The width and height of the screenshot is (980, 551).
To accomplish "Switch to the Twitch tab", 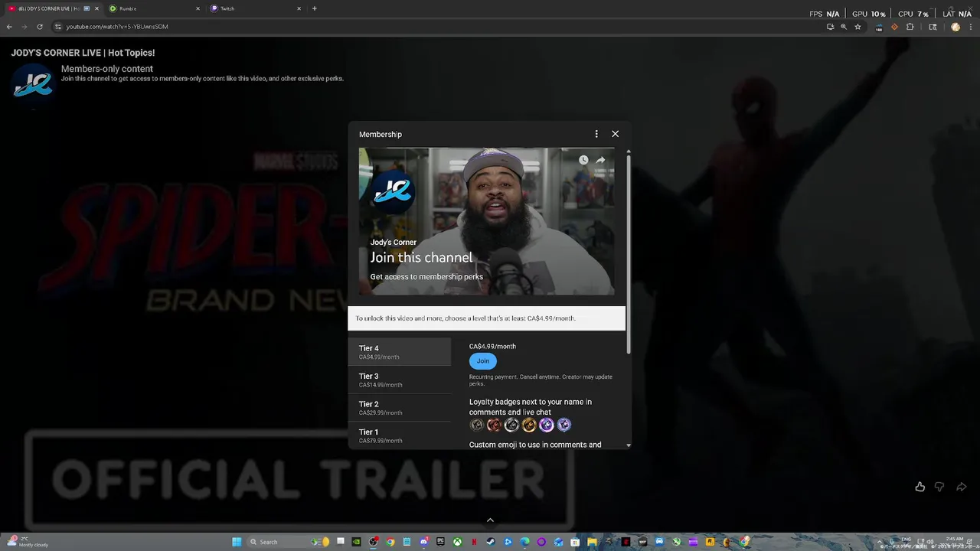I will (x=254, y=8).
